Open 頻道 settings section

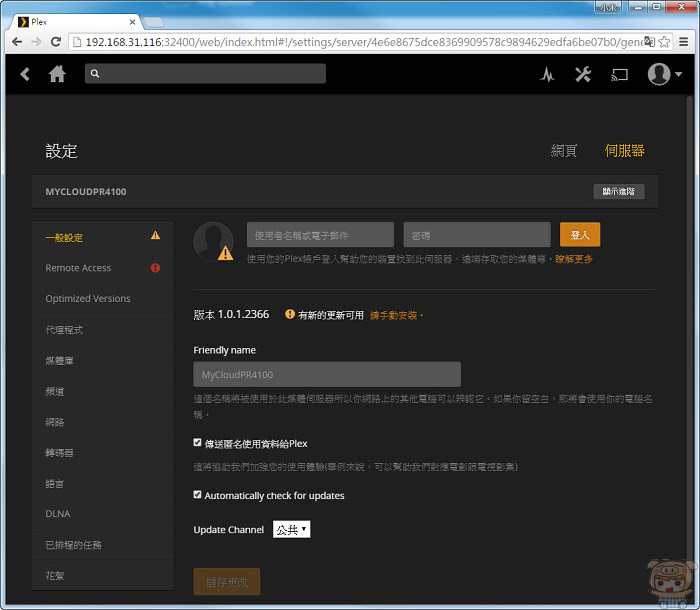tap(103, 391)
